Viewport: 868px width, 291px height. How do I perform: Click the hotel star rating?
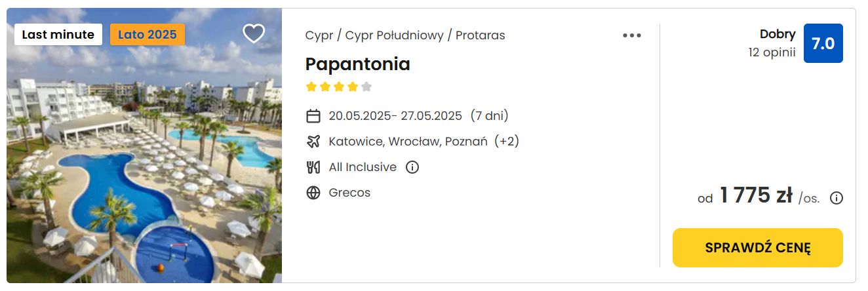coord(339,87)
